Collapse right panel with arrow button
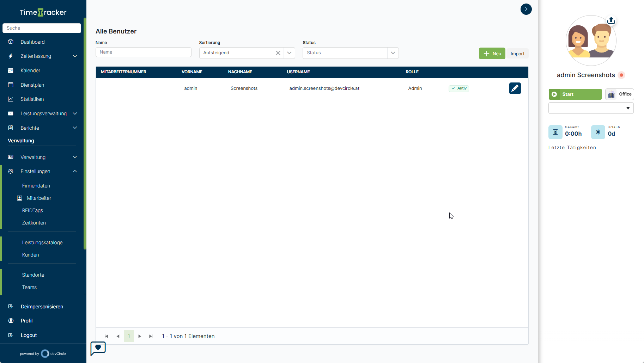This screenshot has height=363, width=644. (x=526, y=9)
